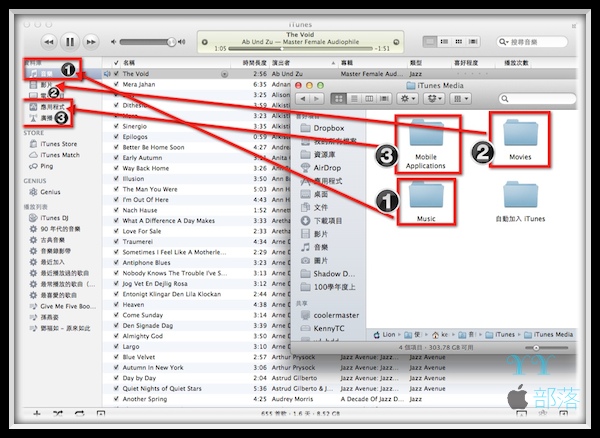Click the iTunes music search field
The image size is (600, 438).
point(532,42)
